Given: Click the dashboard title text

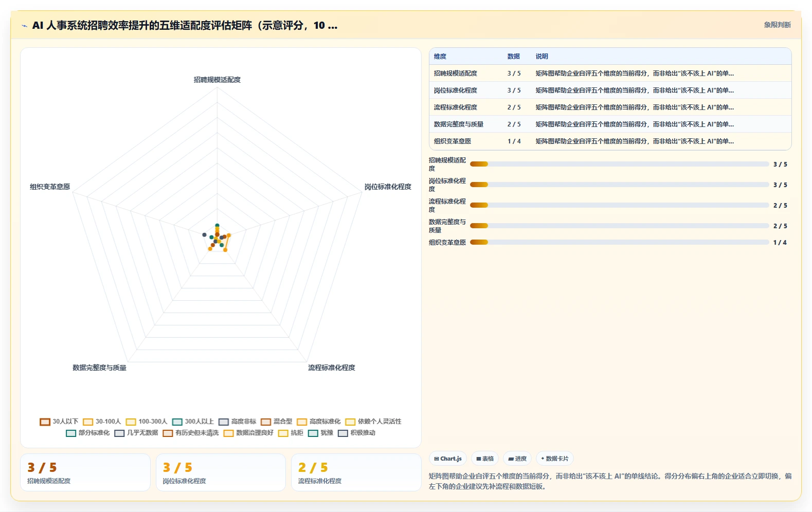Looking at the screenshot, I should coord(185,25).
